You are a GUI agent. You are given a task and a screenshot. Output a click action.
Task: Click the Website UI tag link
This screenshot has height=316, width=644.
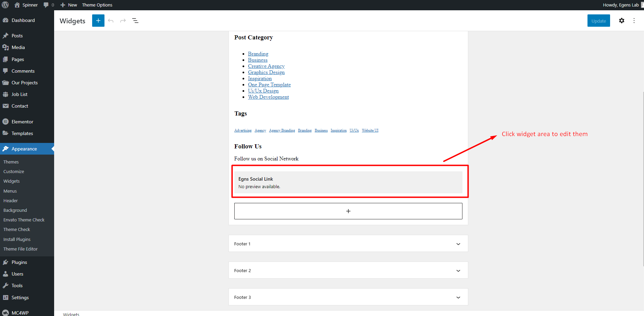[370, 130]
